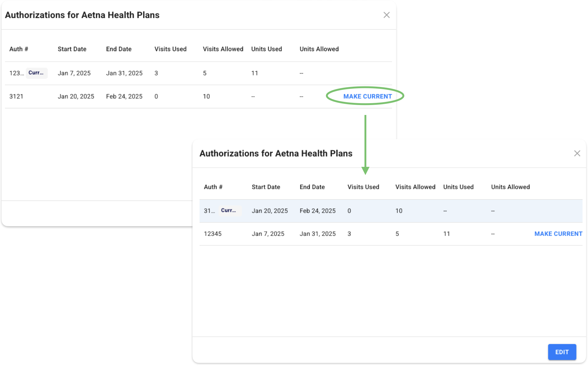Click units used value 11 in back dialog
The width and height of the screenshot is (588, 366).
(x=255, y=73)
